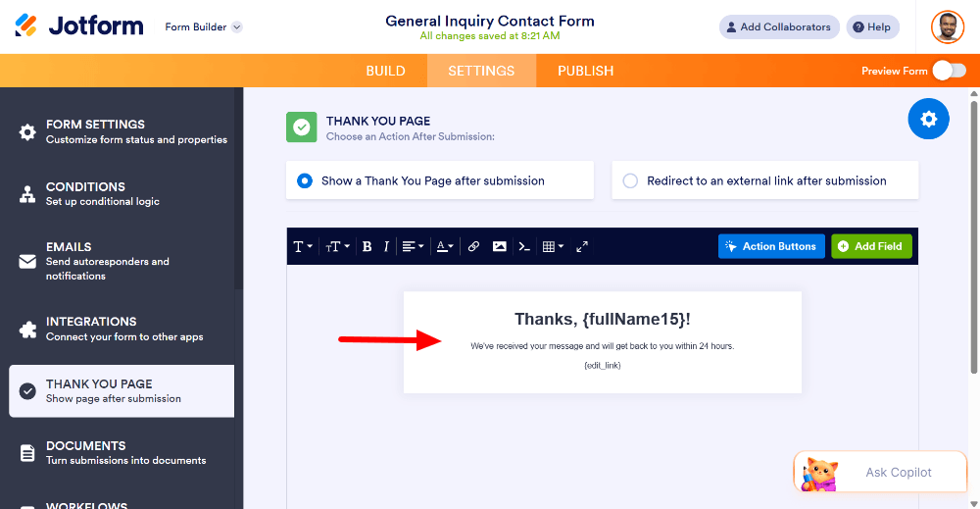Insert an image with the picture icon
Viewport: 980px width, 509px height.
[499, 246]
